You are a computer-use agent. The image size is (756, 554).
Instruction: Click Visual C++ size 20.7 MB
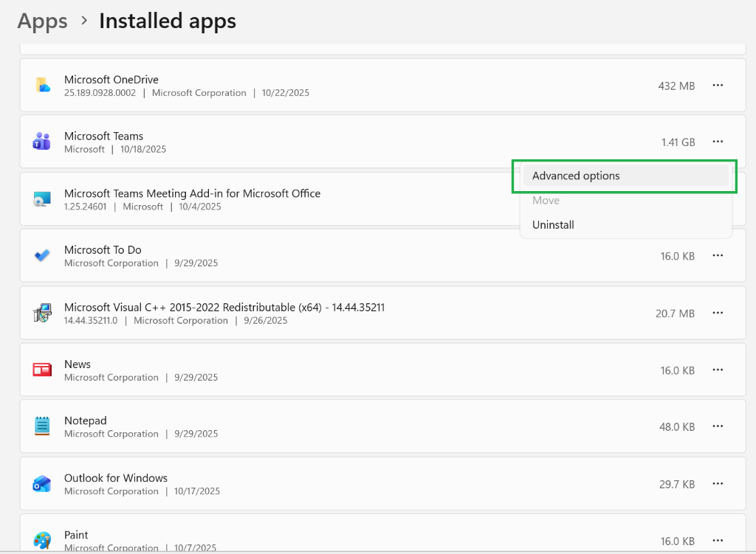(675, 314)
